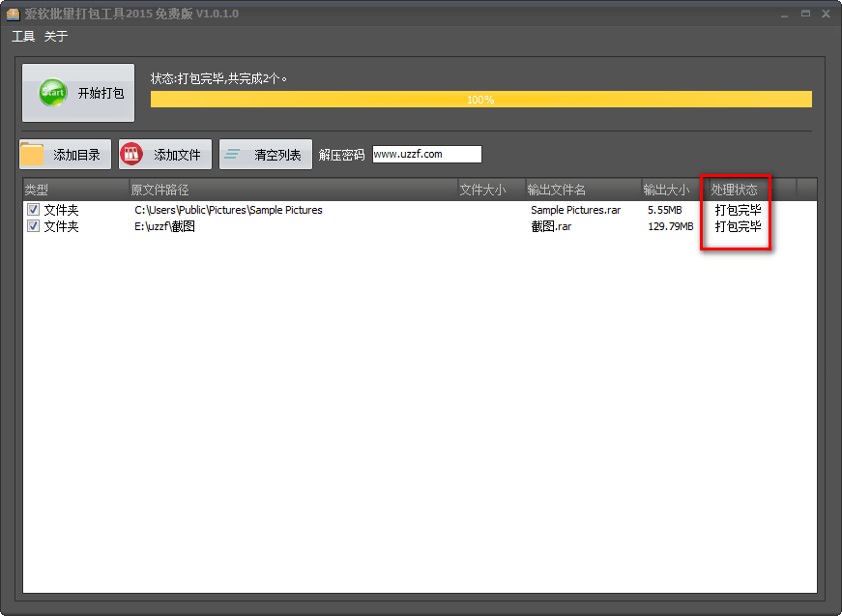Click the status text 打包完毕,共完成2个
842x616 pixels.
[x=219, y=79]
